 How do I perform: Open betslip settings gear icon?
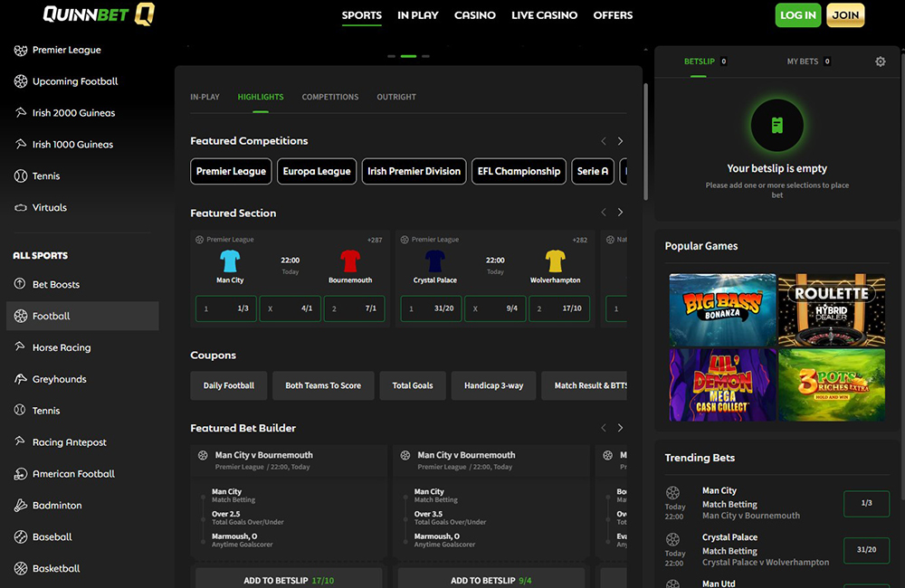pyautogui.click(x=881, y=62)
